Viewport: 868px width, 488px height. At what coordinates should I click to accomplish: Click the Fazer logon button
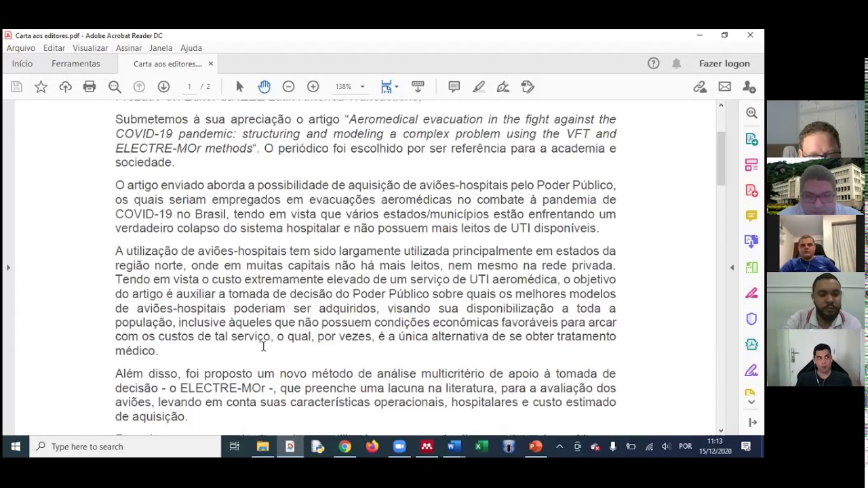pos(724,64)
